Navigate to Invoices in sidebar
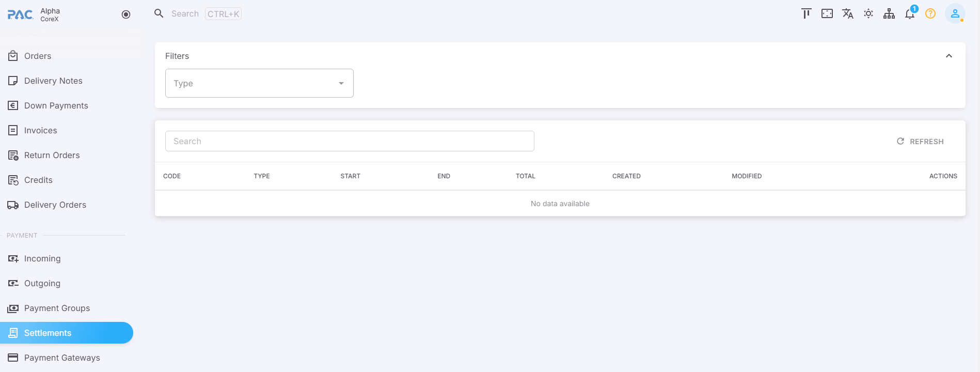Screen dimensions: 980x372 [x=40, y=130]
